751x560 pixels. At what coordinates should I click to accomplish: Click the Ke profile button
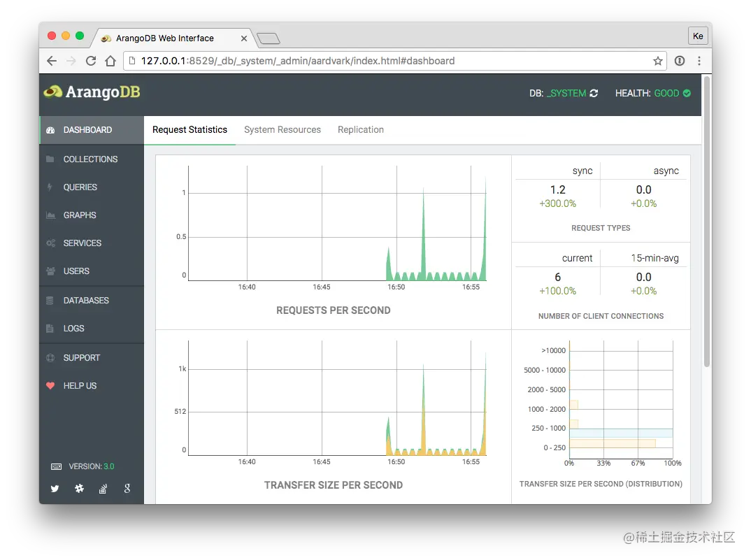[x=698, y=36]
